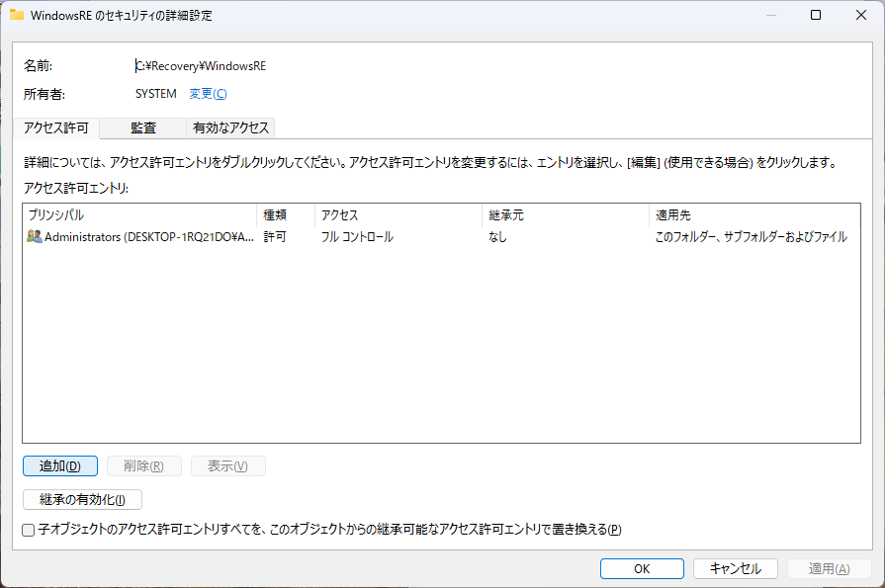Click the folder icon in the title bar
The width and height of the screenshot is (885, 588).
17,16
